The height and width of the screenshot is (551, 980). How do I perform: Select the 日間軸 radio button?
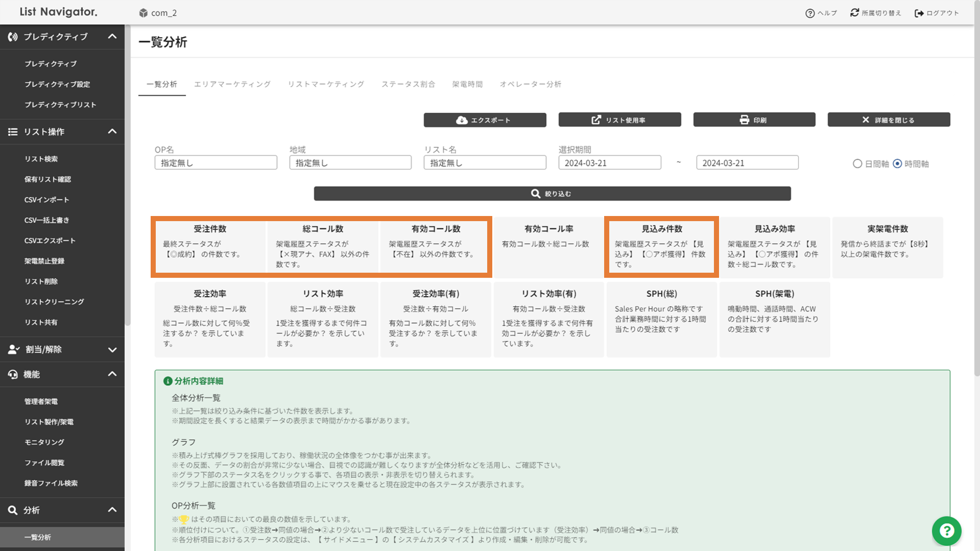point(857,164)
